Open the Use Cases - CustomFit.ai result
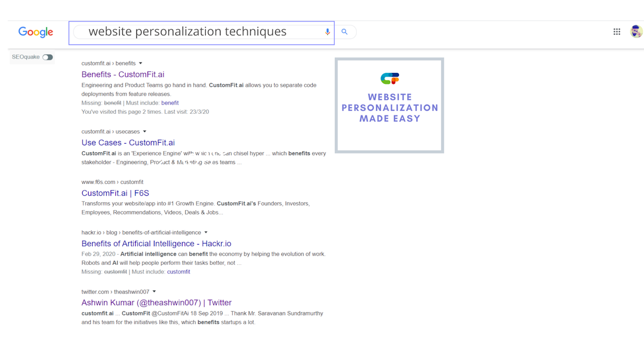Image resolution: width=644 pixels, height=362 pixels. click(x=128, y=143)
